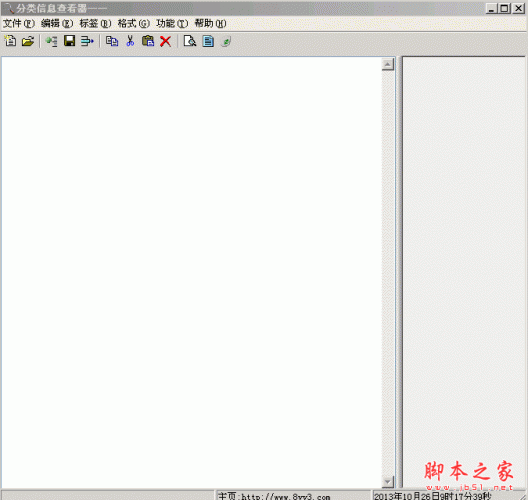Click the date and time status entry
528x500 pixels.
point(433,496)
